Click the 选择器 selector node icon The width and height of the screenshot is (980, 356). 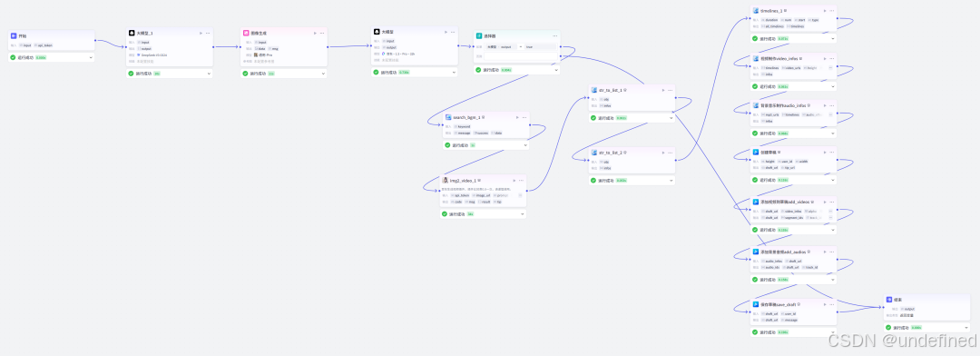click(x=479, y=35)
